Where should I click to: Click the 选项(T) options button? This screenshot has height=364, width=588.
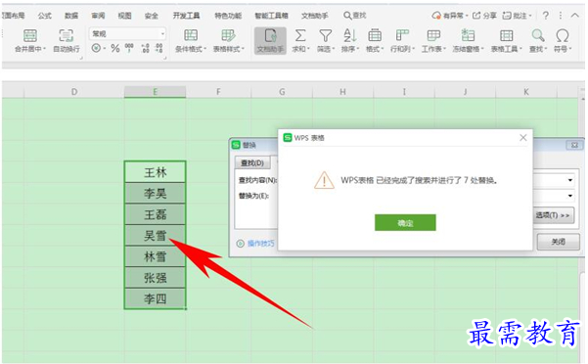pos(553,215)
